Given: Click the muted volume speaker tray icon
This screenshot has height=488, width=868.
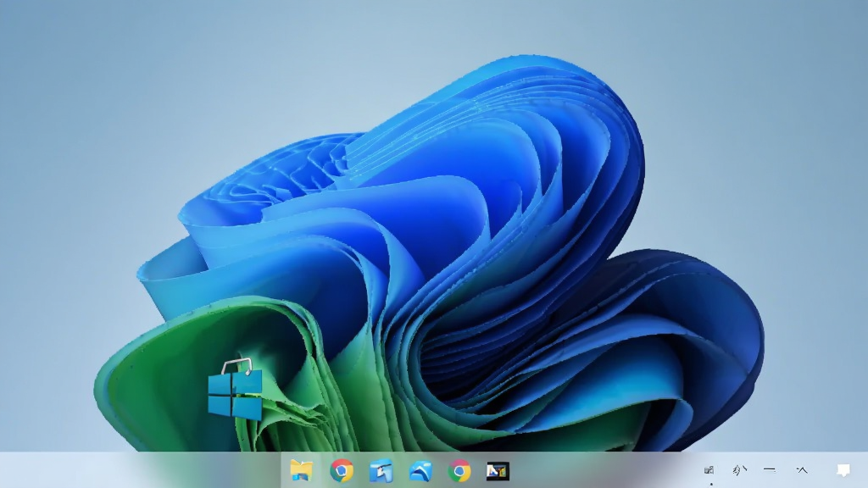Looking at the screenshot, I should tap(739, 469).
